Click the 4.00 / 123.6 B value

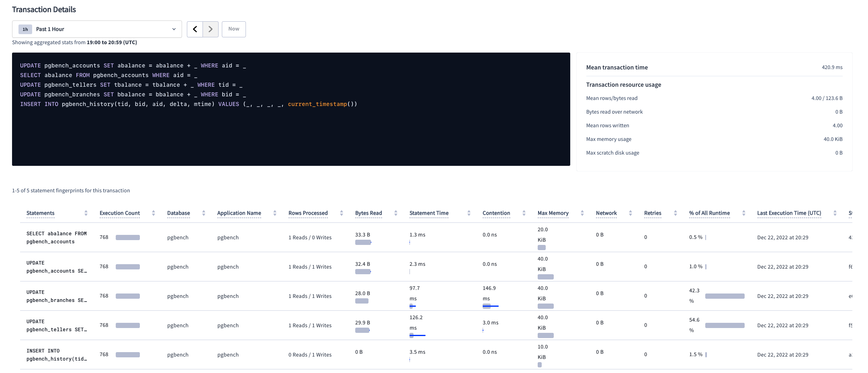827,98
